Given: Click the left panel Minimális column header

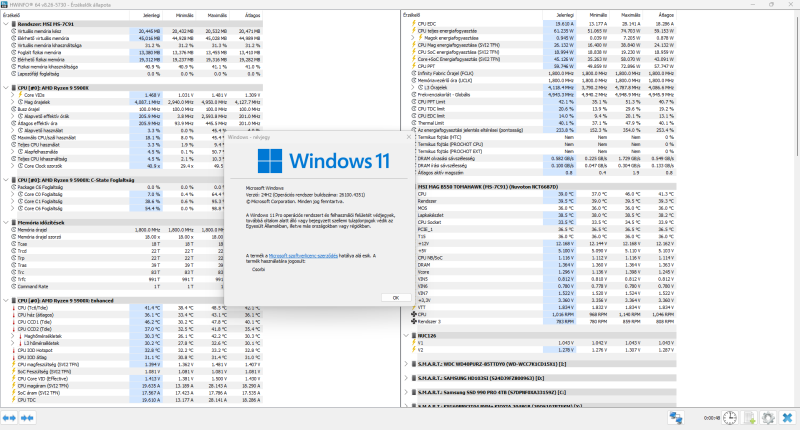Looking at the screenshot, I should point(179,15).
